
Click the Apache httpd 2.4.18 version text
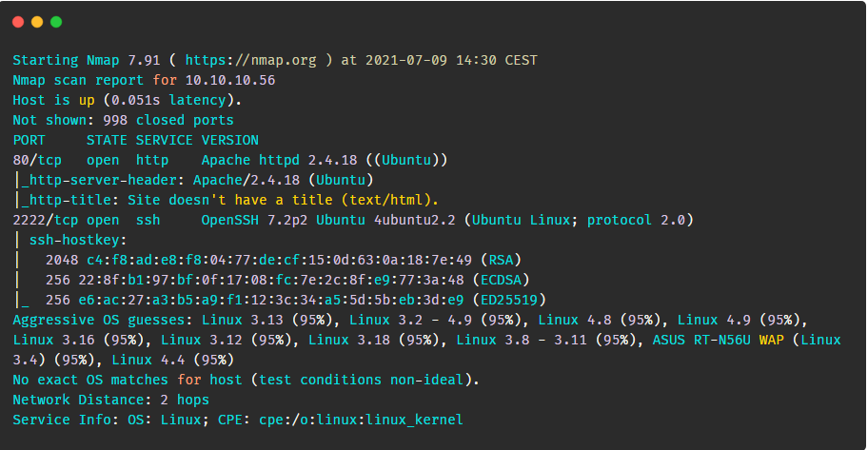pyautogui.click(x=279, y=160)
